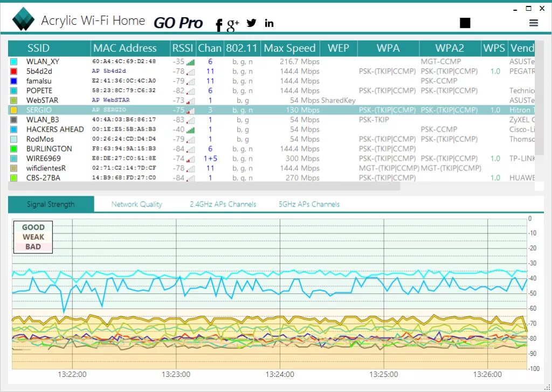Select the HACKERS AHEAD network name
Image resolution: width=552 pixels, height=392 pixels.
coord(55,129)
